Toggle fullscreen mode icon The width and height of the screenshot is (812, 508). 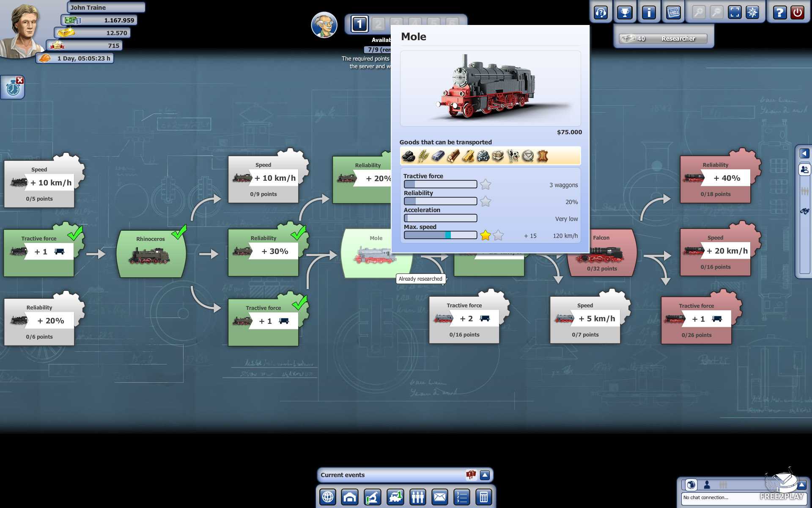tap(735, 13)
